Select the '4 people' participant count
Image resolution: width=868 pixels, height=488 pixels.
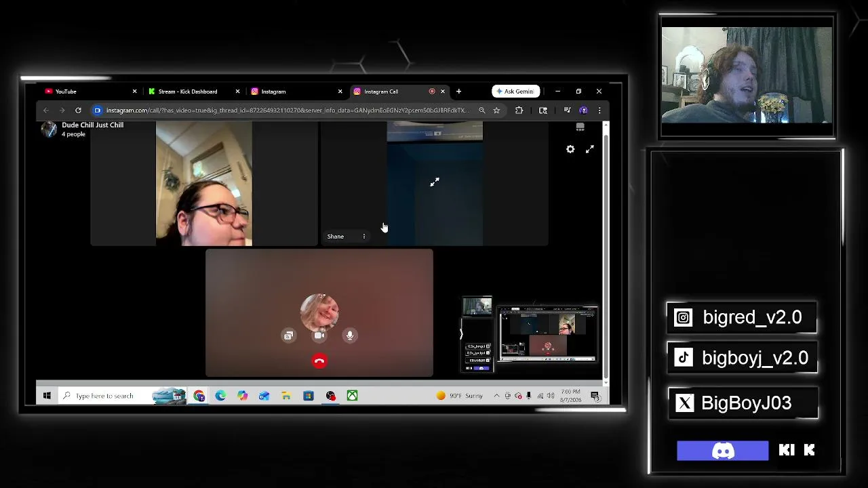[x=74, y=134]
